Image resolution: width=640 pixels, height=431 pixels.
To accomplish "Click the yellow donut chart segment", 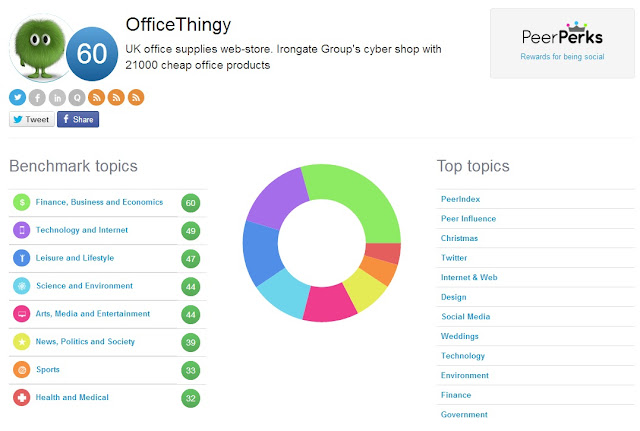I will tap(362, 290).
